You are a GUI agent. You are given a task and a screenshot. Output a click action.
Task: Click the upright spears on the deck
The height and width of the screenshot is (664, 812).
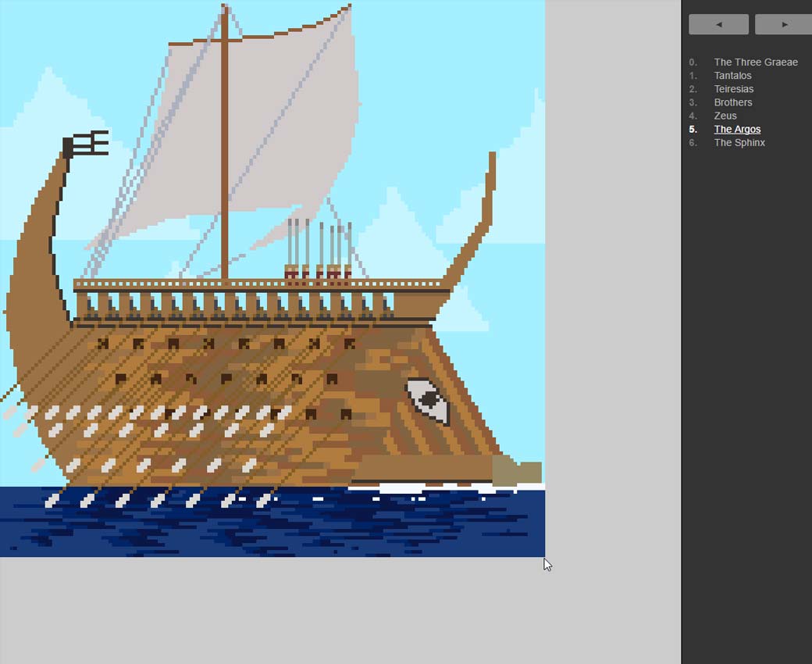tap(319, 246)
